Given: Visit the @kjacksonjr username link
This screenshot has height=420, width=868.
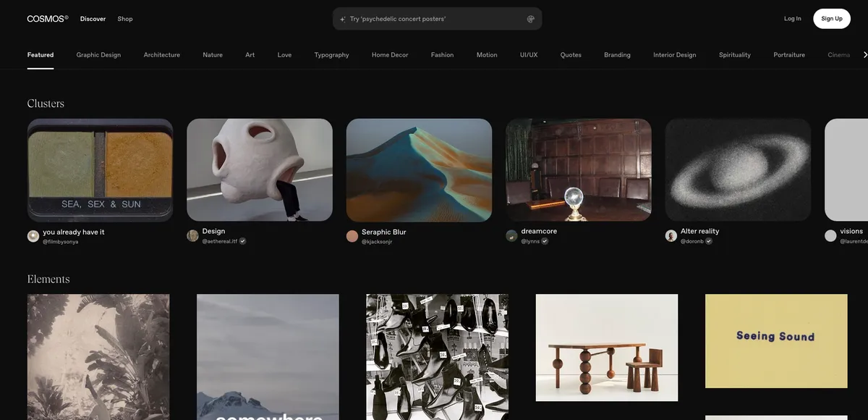Looking at the screenshot, I should (377, 242).
